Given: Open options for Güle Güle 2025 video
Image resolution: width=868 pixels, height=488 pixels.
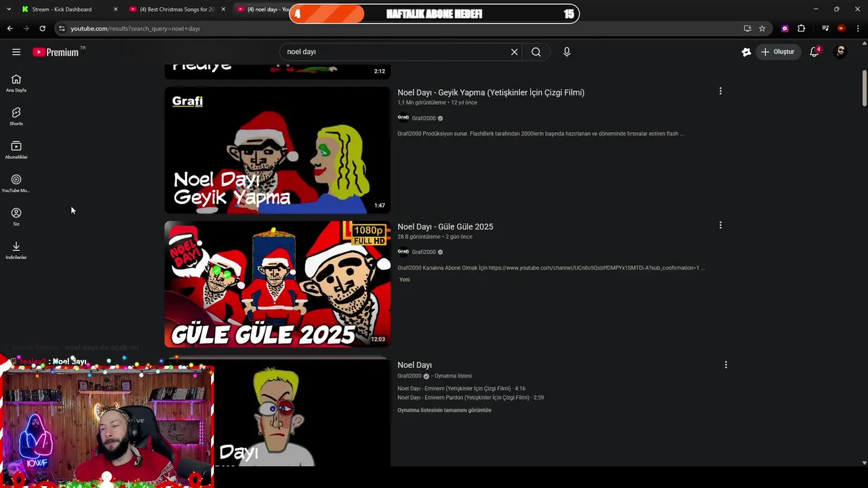Looking at the screenshot, I should pyautogui.click(x=720, y=225).
